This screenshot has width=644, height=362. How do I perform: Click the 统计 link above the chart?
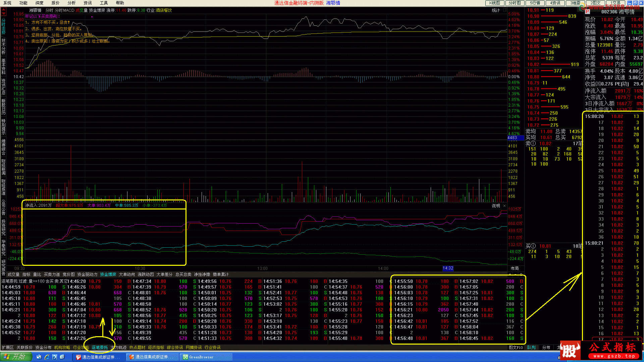[x=496, y=10]
